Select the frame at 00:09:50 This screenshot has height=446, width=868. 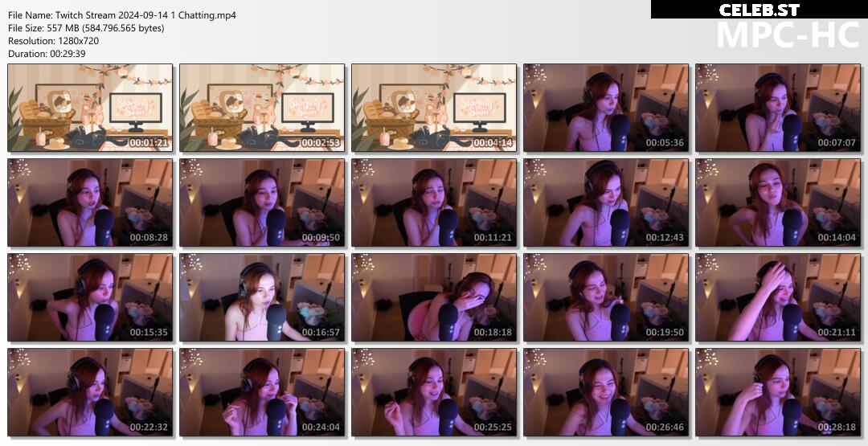tap(262, 203)
